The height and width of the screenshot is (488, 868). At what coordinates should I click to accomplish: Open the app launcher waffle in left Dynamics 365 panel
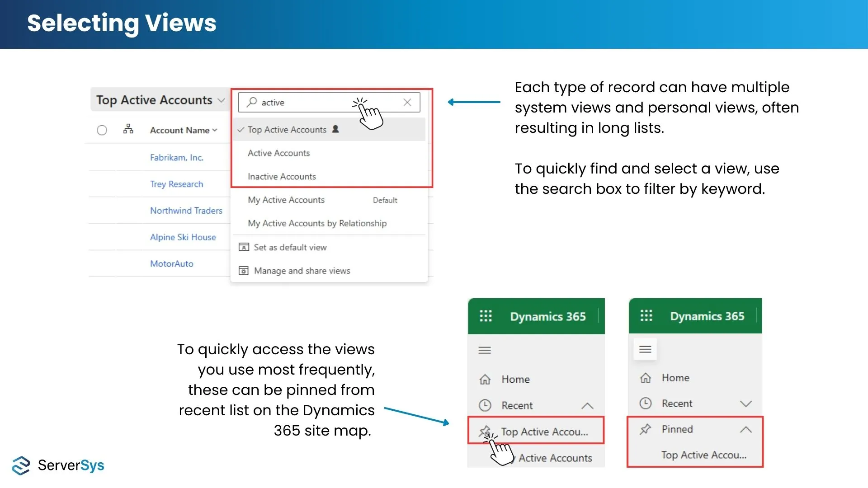click(x=486, y=316)
